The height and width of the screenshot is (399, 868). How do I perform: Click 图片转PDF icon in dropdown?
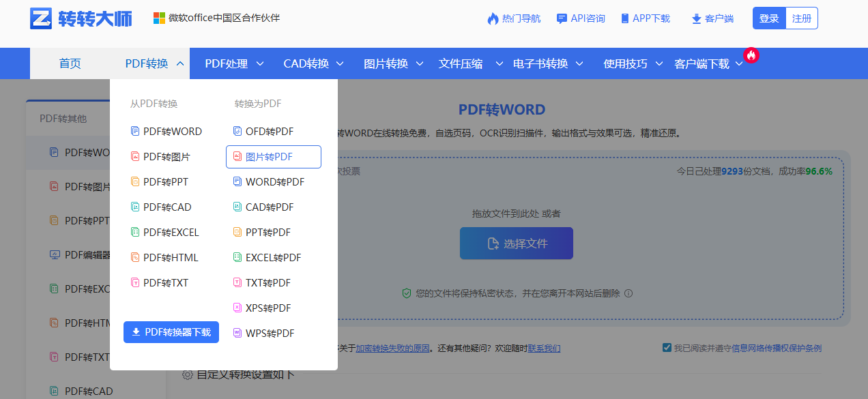click(x=237, y=157)
